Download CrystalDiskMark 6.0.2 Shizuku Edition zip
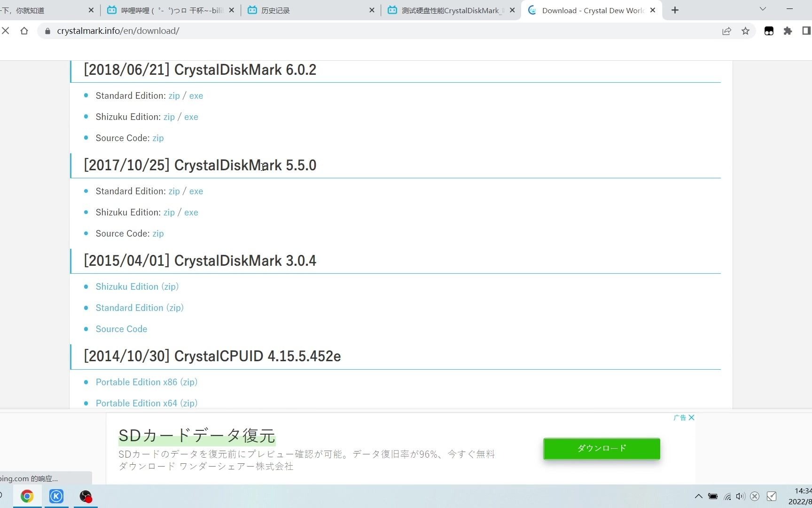This screenshot has width=812, height=508. [169, 117]
